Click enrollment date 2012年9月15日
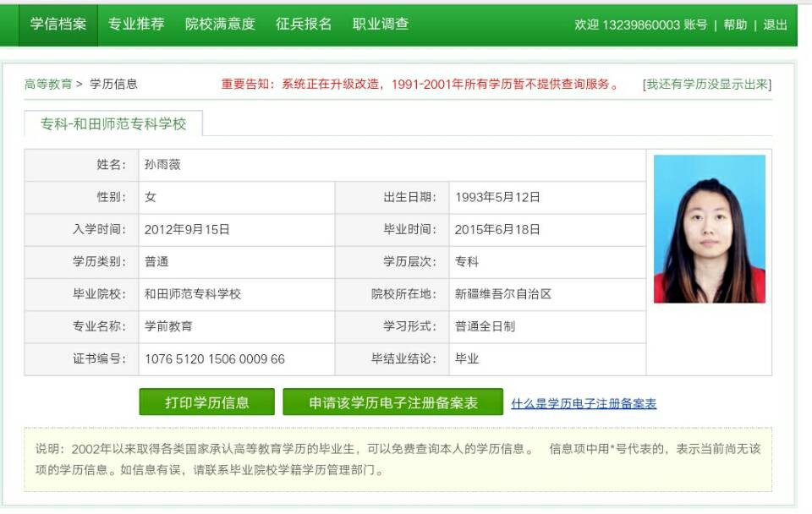 click(x=187, y=229)
